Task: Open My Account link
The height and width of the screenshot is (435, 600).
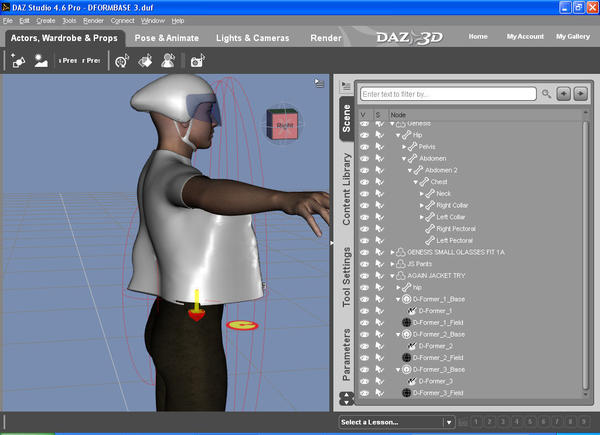Action: pyautogui.click(x=525, y=36)
